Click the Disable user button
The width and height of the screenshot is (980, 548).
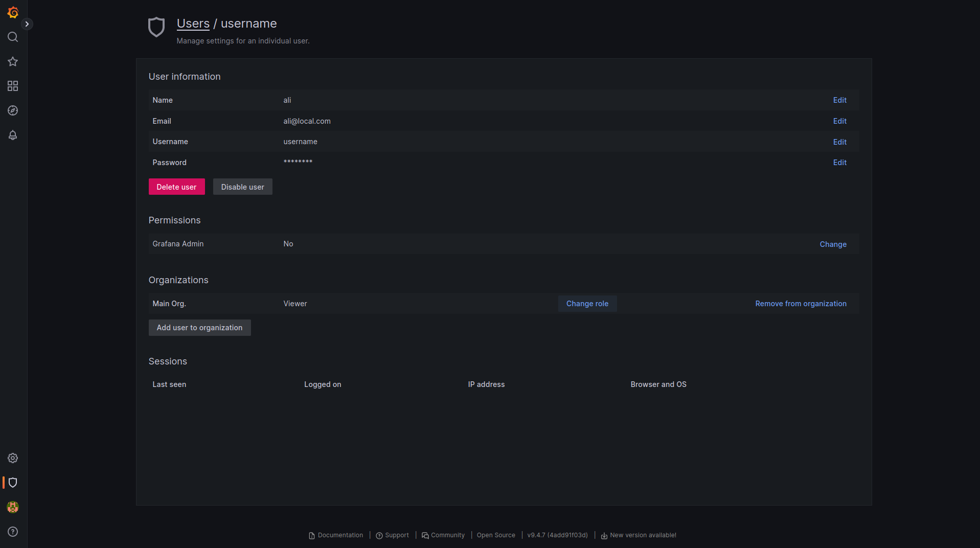tap(242, 187)
